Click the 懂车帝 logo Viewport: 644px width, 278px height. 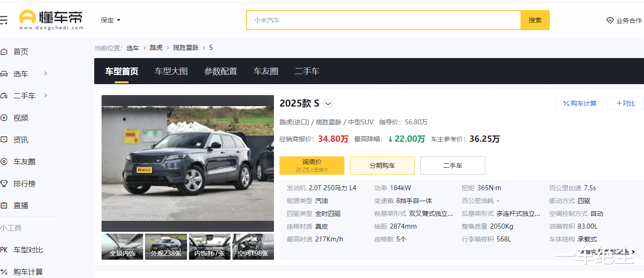click(51, 20)
